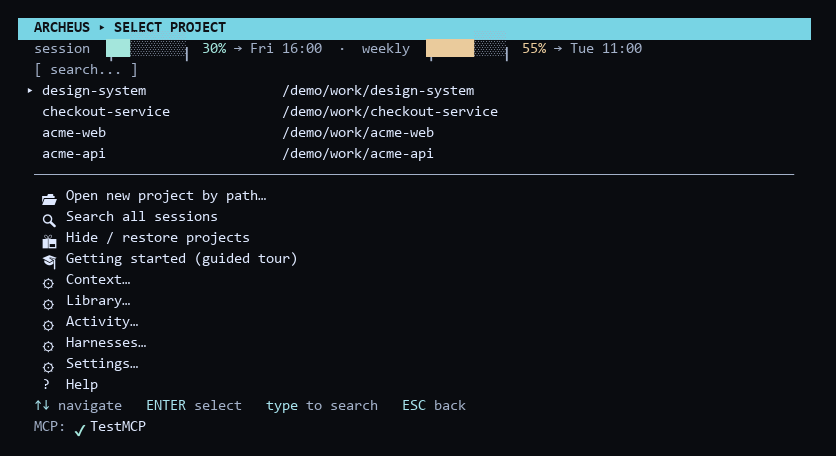836x456 pixels.
Task: Click the path /demo/work/acme-api
Action: [x=358, y=154]
